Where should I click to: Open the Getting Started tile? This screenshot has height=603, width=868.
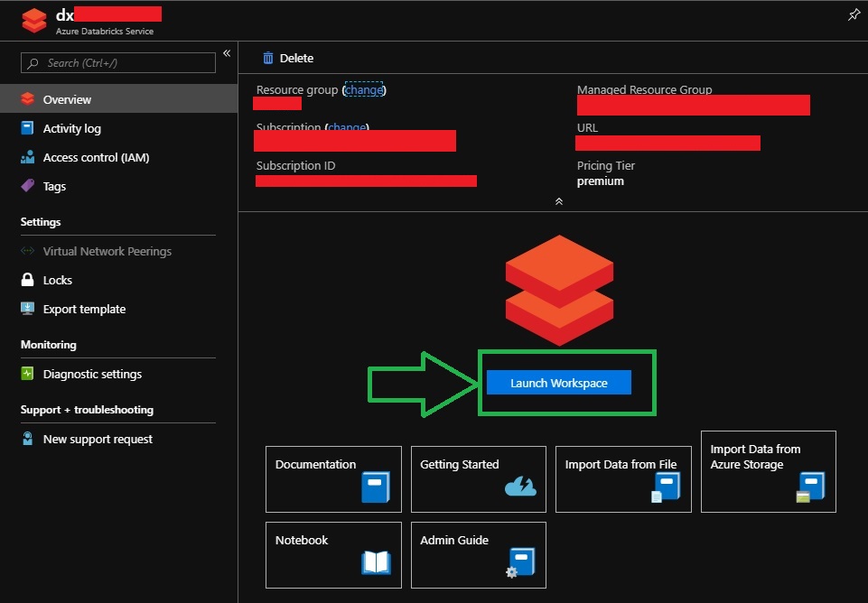478,478
